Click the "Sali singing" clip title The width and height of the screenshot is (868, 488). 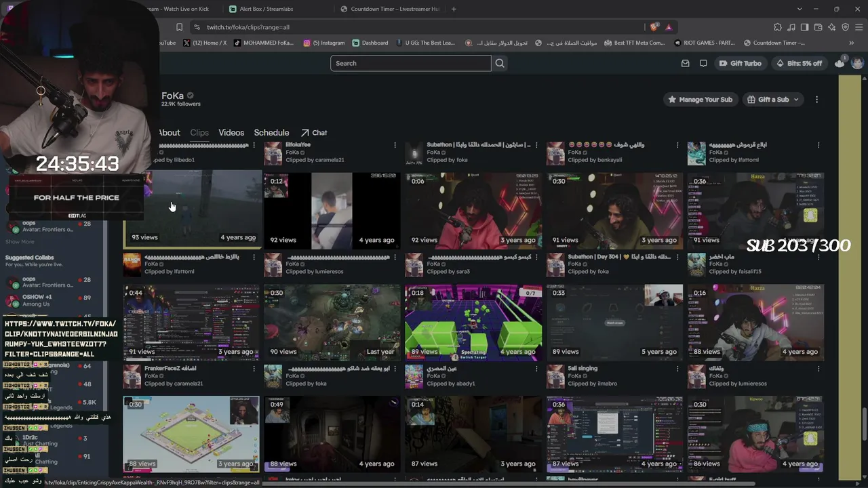(x=583, y=368)
